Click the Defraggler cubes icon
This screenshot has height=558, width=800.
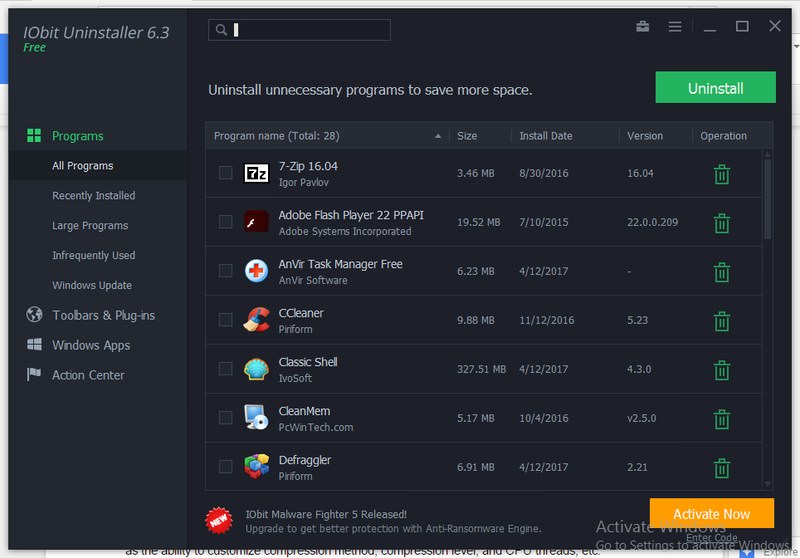[x=256, y=466]
